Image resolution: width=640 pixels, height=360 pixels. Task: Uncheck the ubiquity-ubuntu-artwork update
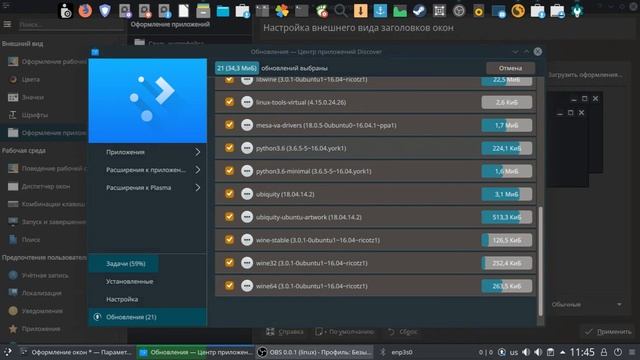[229, 217]
